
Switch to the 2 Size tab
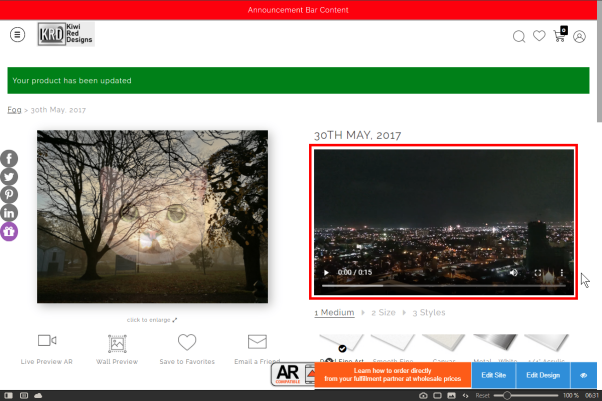[383, 312]
